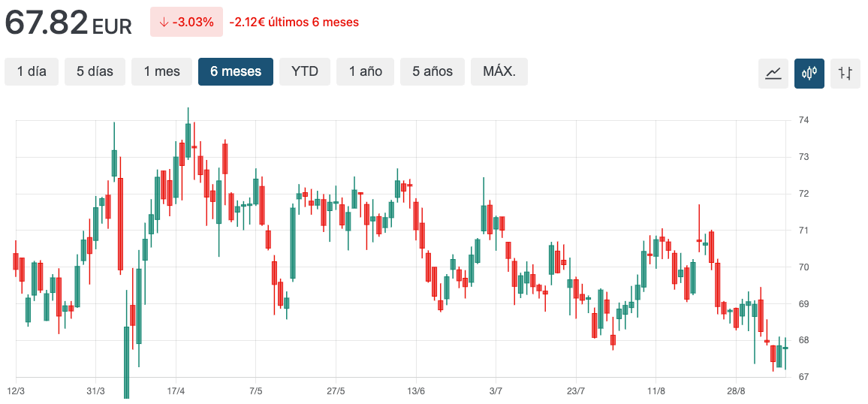
Task: Switch to the OHLC bar chart view
Action: (x=845, y=73)
